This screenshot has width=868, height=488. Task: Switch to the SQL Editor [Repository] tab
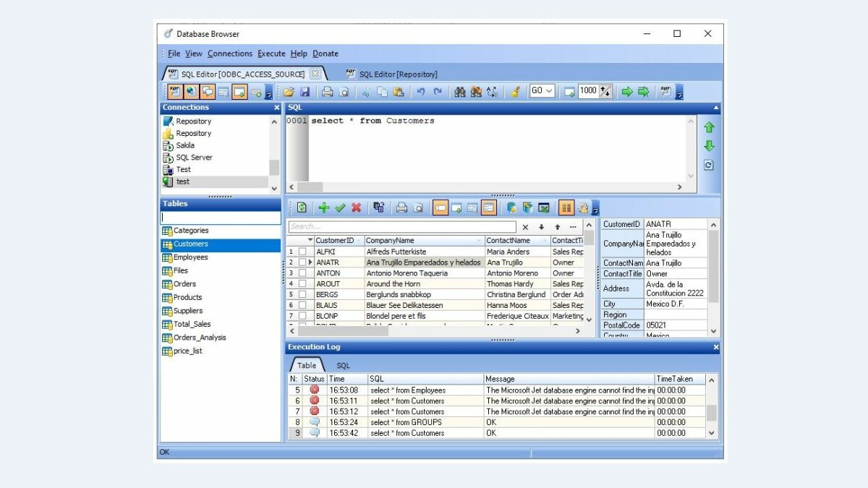pos(392,74)
